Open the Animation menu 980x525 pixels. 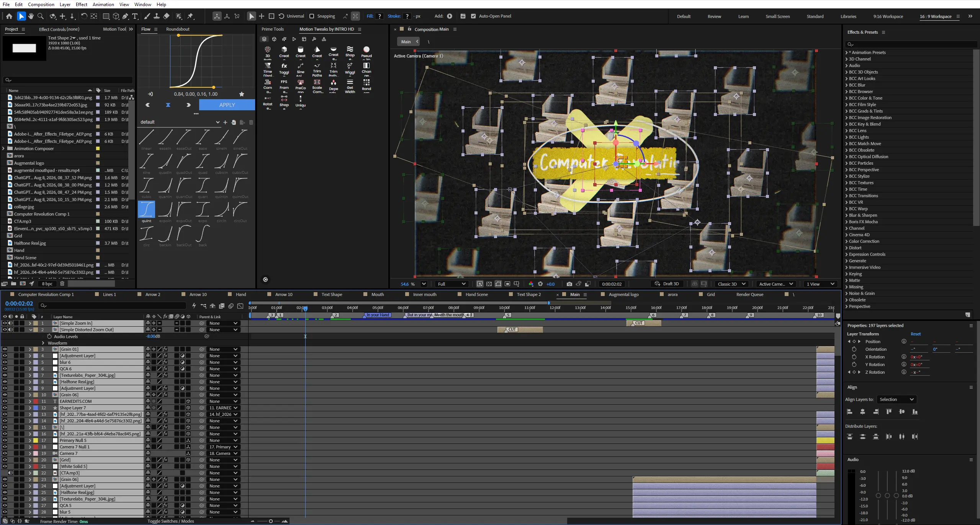pos(103,4)
